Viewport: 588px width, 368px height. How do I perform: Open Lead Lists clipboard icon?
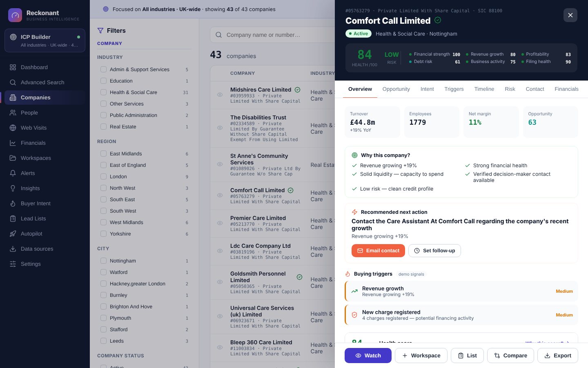coord(13,218)
